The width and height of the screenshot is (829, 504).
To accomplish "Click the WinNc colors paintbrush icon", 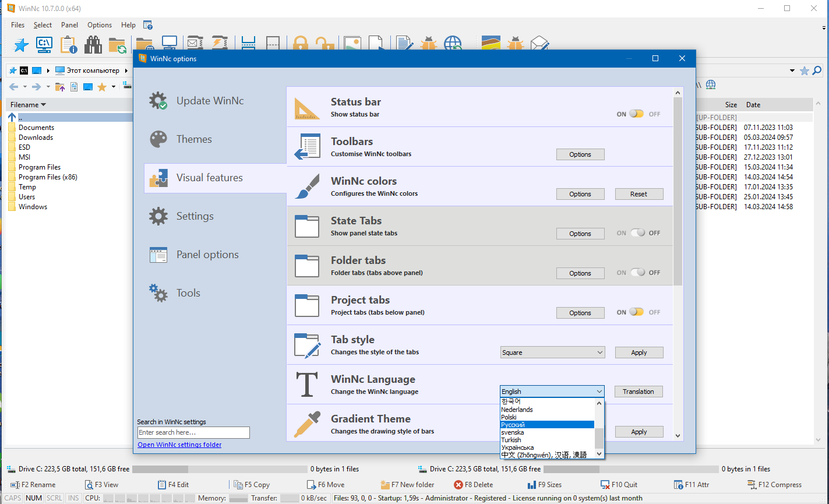I will 307,186.
